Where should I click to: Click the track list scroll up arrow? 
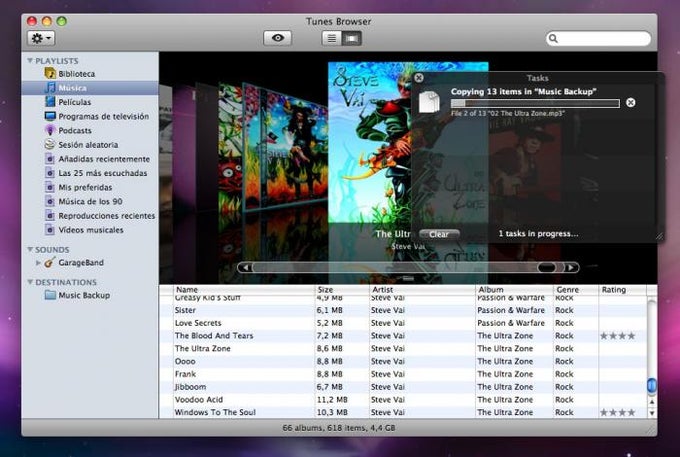click(651, 402)
